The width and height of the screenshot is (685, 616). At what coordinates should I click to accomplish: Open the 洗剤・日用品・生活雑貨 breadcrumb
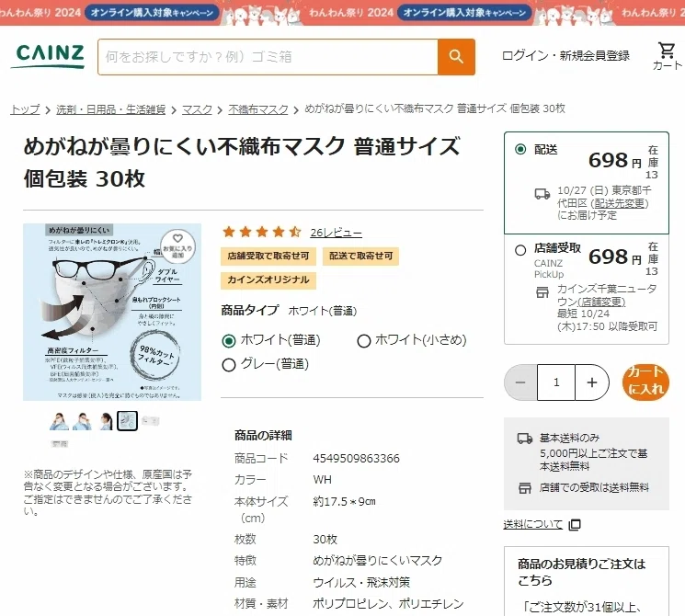pos(110,109)
